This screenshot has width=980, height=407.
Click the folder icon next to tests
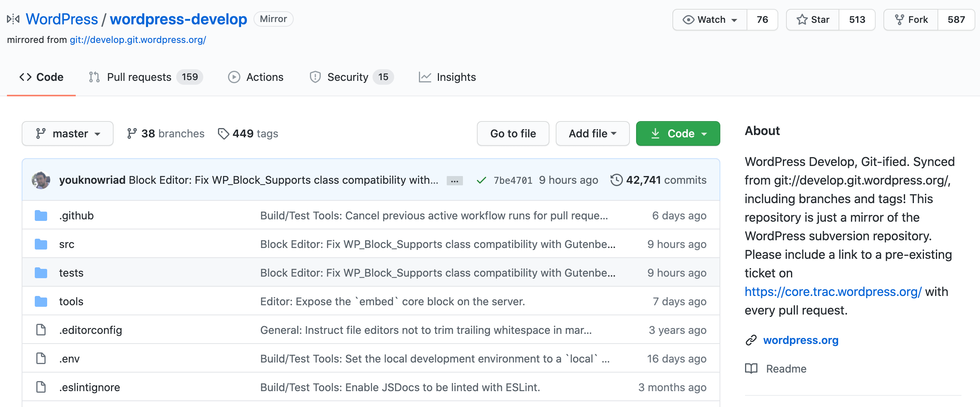41,273
